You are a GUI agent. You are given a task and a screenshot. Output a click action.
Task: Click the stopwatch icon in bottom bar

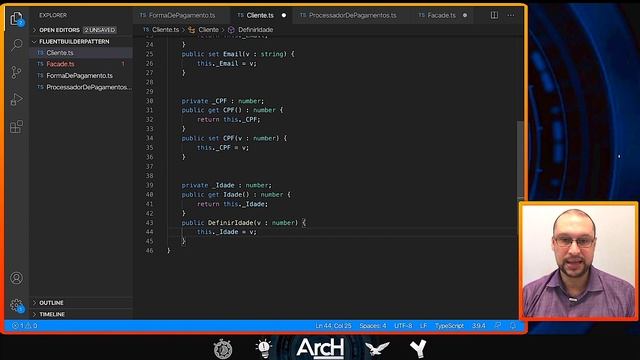tap(223, 349)
